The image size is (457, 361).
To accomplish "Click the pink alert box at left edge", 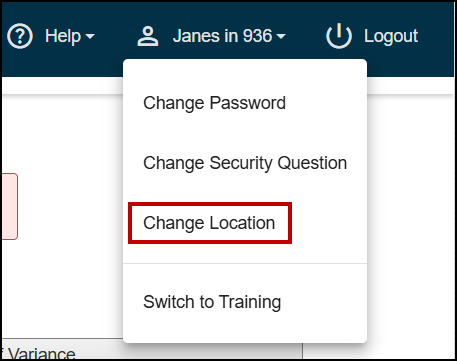I will point(10,206).
